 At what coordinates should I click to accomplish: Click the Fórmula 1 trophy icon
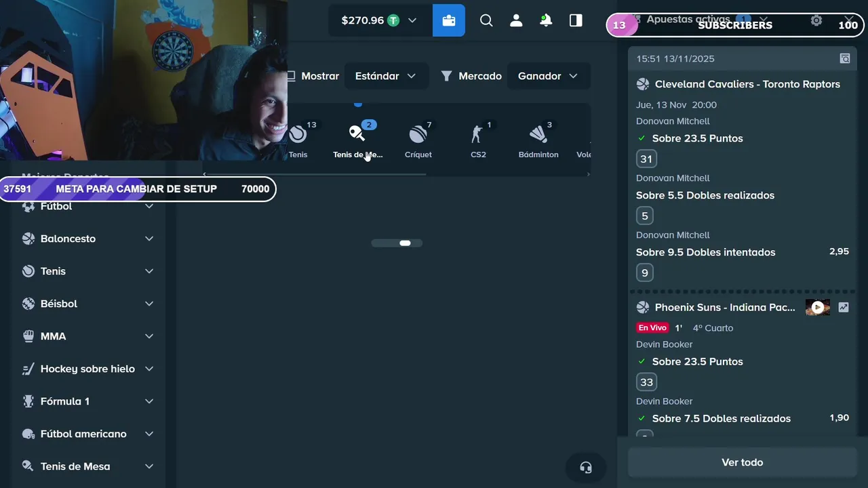(28, 401)
